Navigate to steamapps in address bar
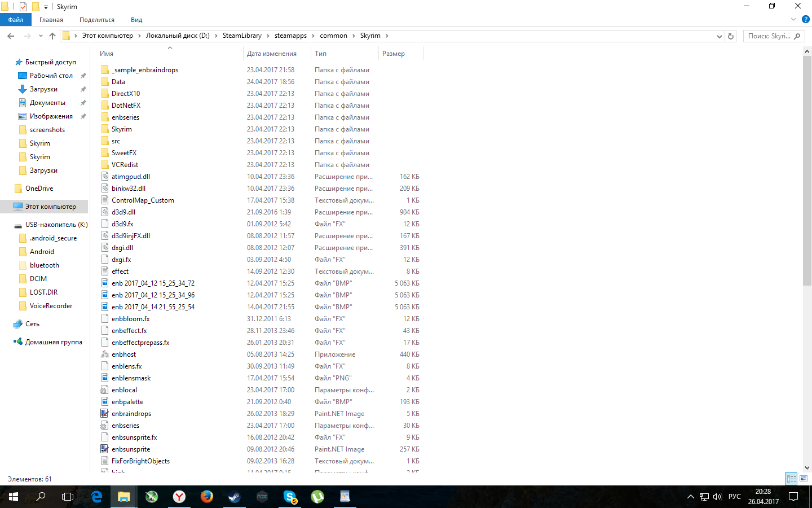 pyautogui.click(x=290, y=36)
